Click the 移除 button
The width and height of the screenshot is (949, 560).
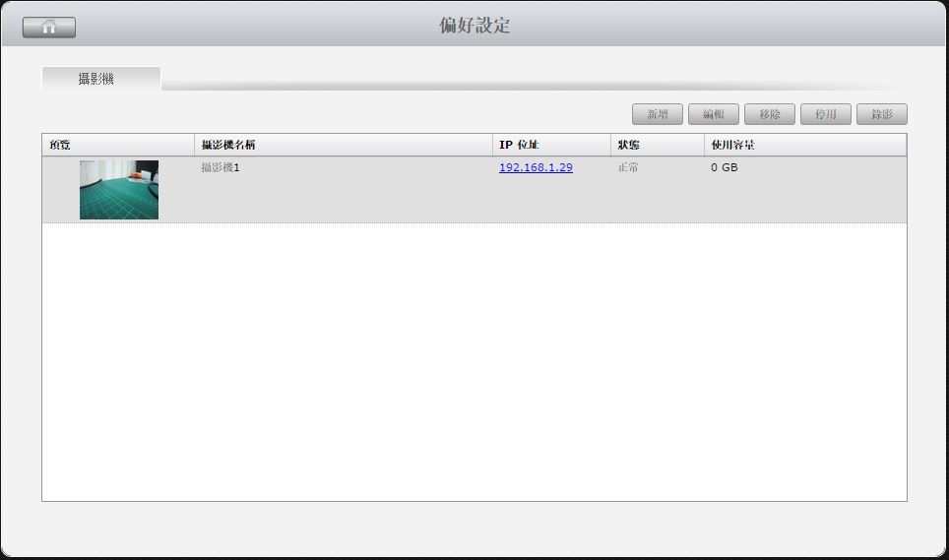(770, 114)
